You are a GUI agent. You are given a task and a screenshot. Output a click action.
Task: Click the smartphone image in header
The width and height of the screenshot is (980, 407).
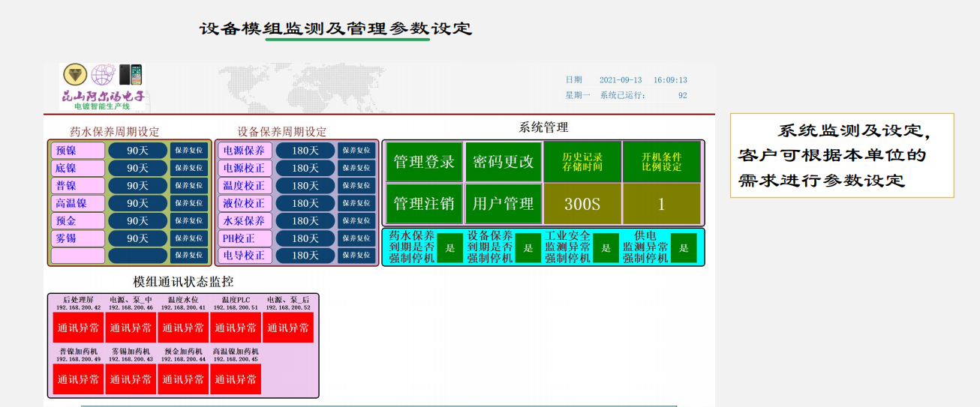[131, 75]
